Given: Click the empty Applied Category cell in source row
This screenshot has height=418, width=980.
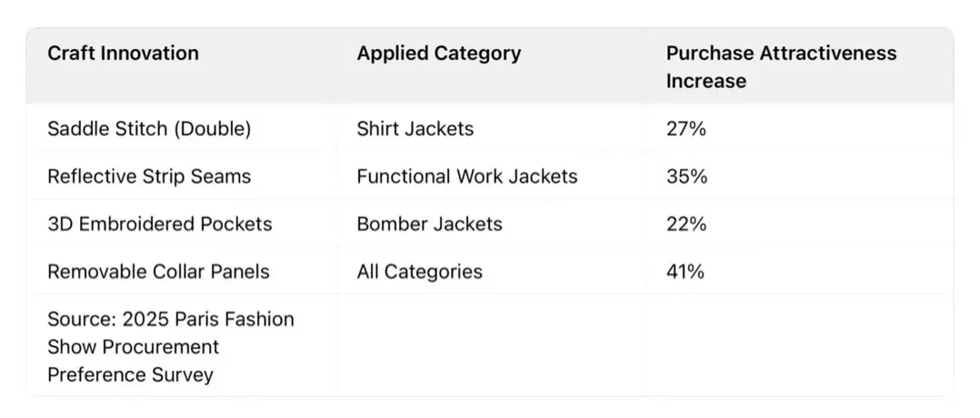Looking at the screenshot, I should (490, 346).
